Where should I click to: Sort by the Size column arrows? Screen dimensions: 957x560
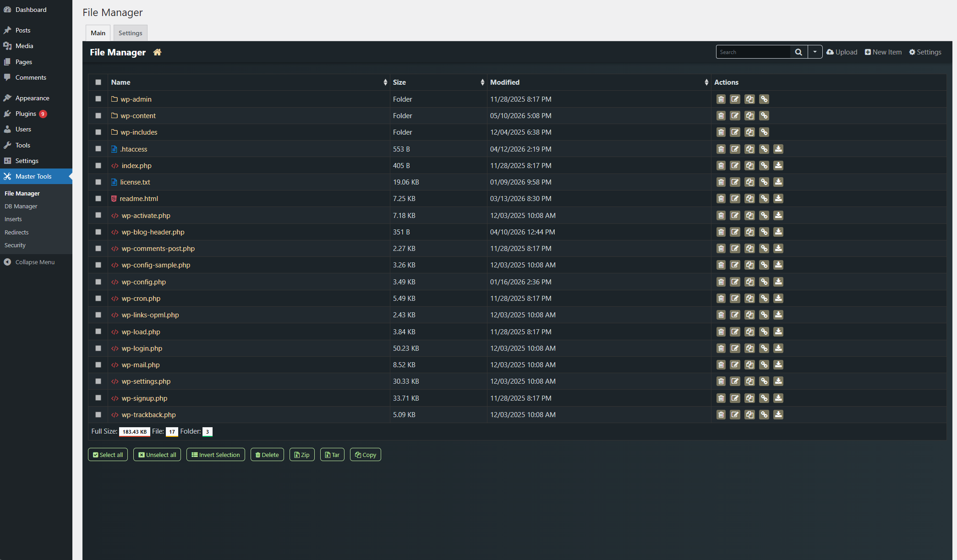[482, 82]
